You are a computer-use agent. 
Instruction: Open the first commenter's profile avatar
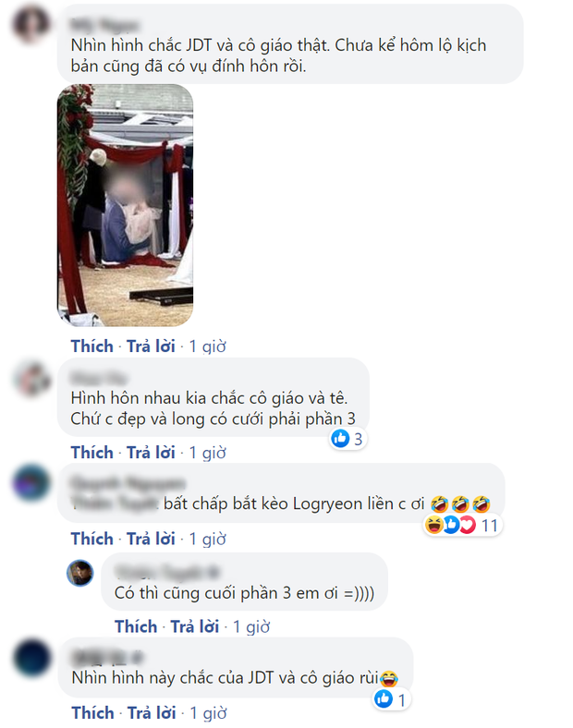click(31, 24)
